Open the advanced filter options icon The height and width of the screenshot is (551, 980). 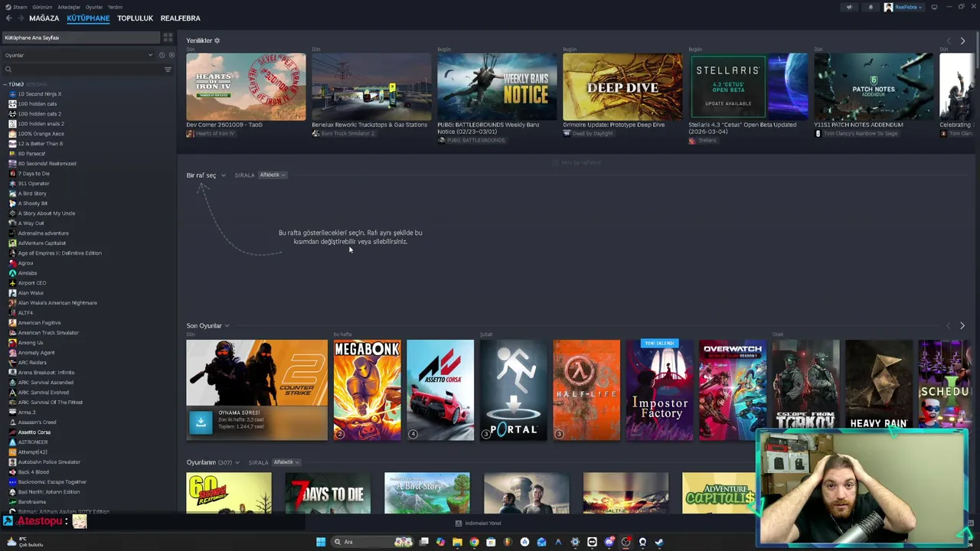pyautogui.click(x=168, y=70)
